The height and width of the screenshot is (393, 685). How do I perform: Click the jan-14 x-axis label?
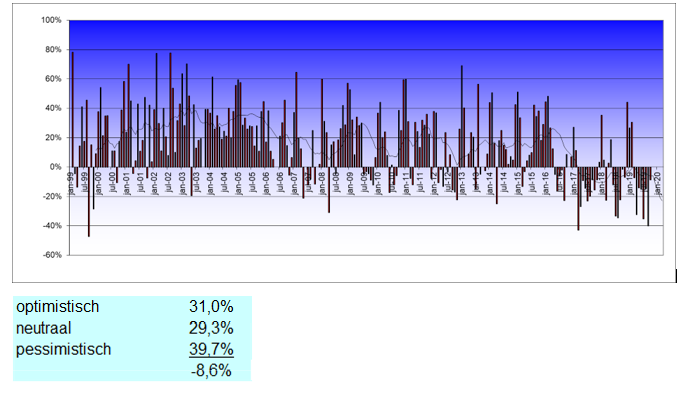coord(490,183)
